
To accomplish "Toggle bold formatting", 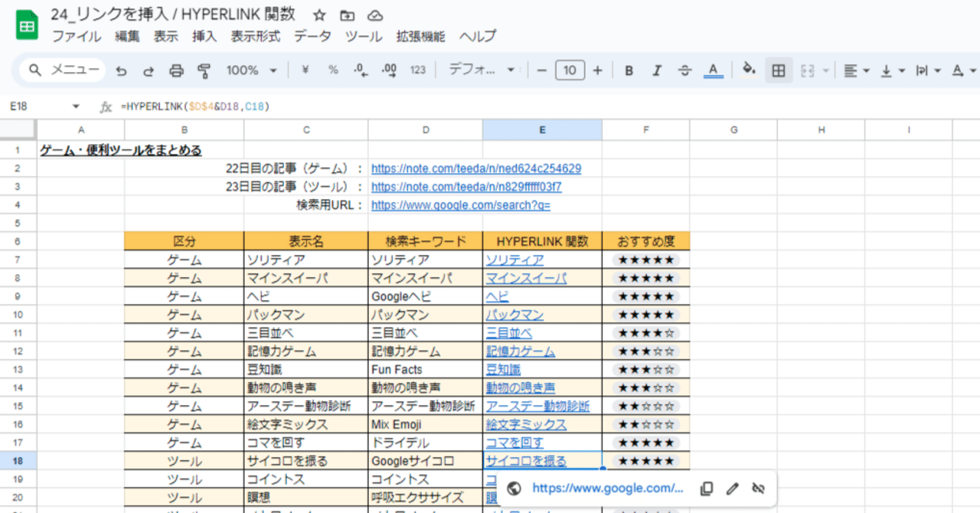I will (x=629, y=70).
